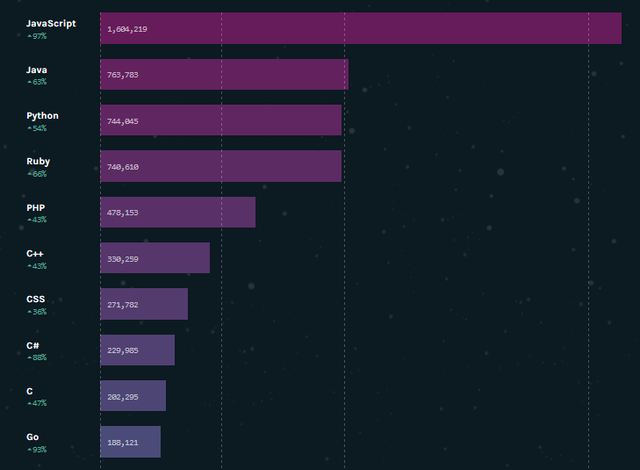
Task: Click the 36% growth figure under CSS
Action: (37, 312)
